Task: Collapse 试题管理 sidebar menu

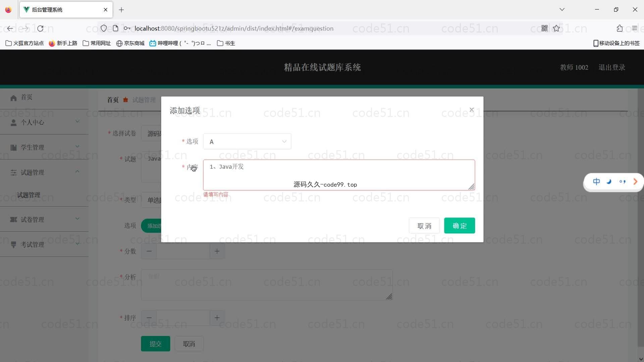Action: coord(44,172)
